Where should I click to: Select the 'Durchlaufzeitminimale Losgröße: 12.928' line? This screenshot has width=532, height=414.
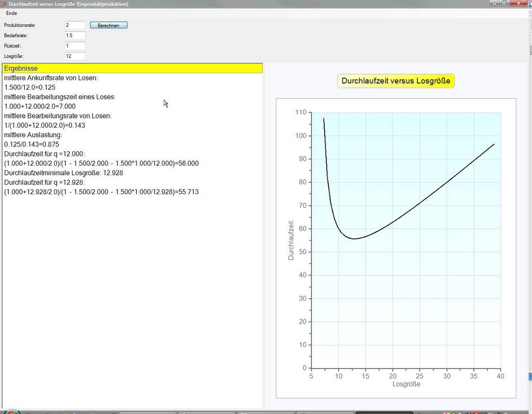click(x=63, y=173)
